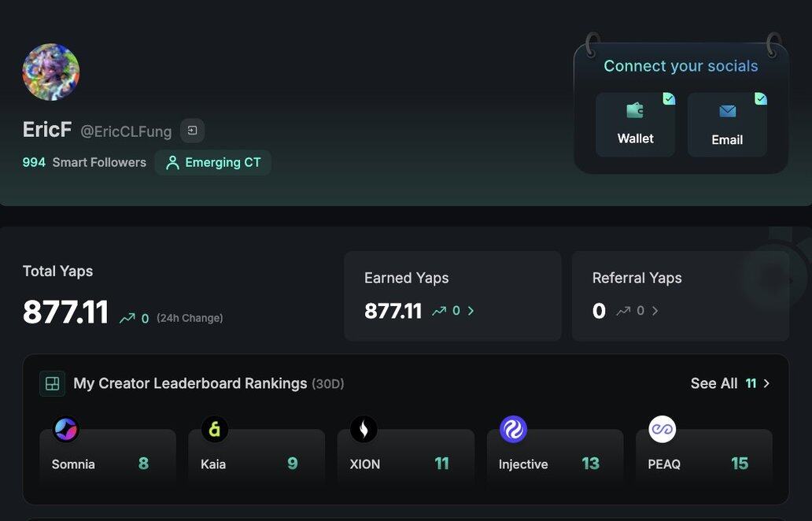Click XION rank number 11
The image size is (812, 521).
pos(441,464)
